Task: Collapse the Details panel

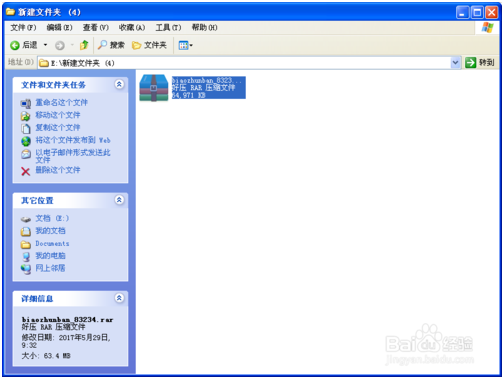Action: pos(119,298)
